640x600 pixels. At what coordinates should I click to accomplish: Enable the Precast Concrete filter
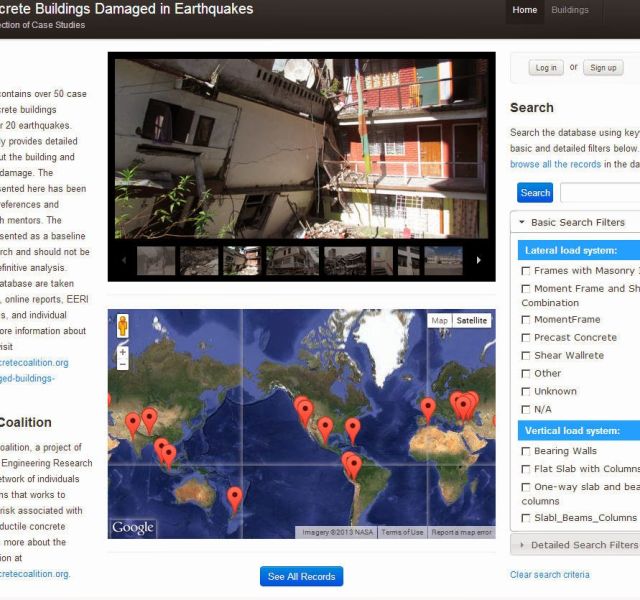click(x=526, y=338)
